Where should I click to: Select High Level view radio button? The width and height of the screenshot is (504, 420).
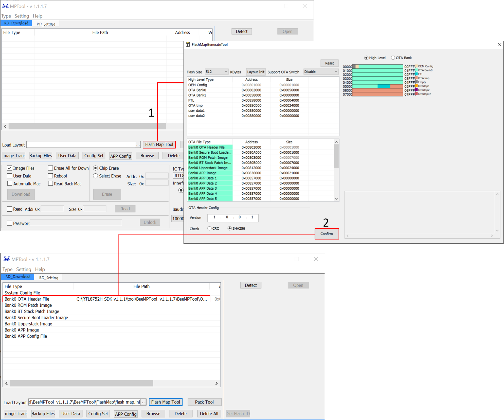click(366, 58)
